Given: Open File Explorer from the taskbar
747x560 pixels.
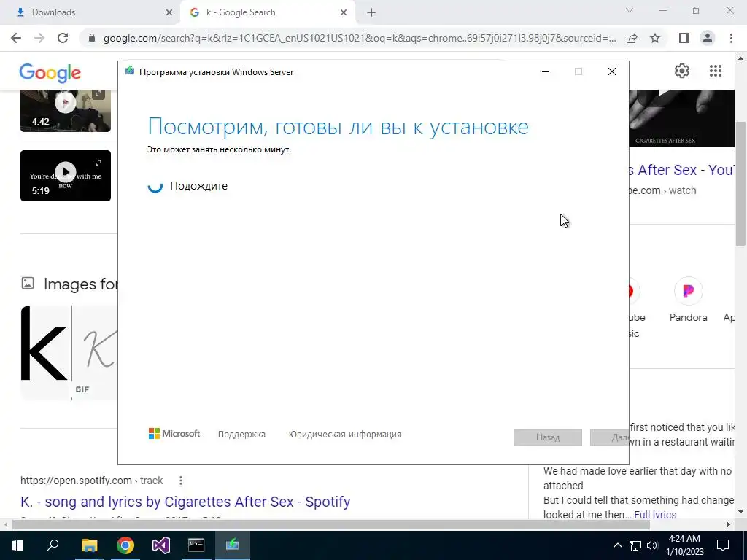Looking at the screenshot, I should [89, 545].
